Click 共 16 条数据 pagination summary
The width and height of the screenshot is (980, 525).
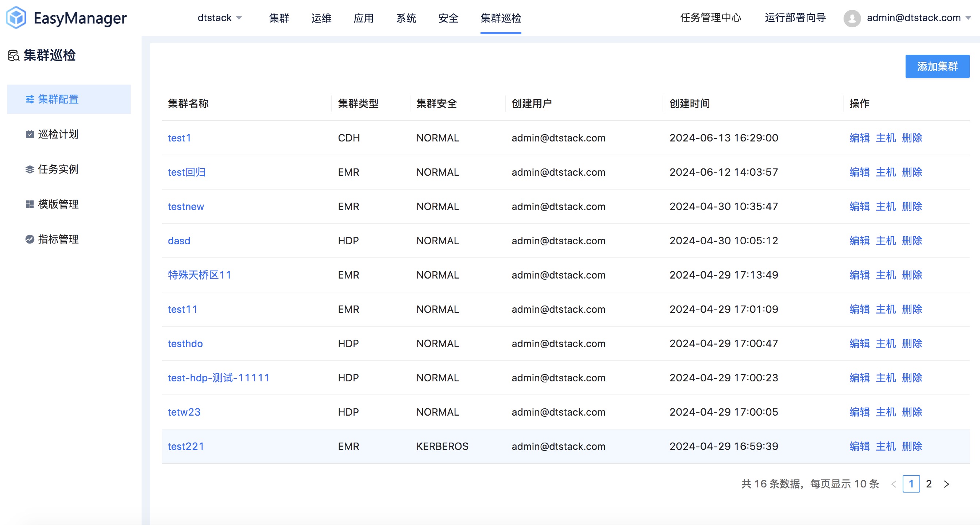coord(772,484)
